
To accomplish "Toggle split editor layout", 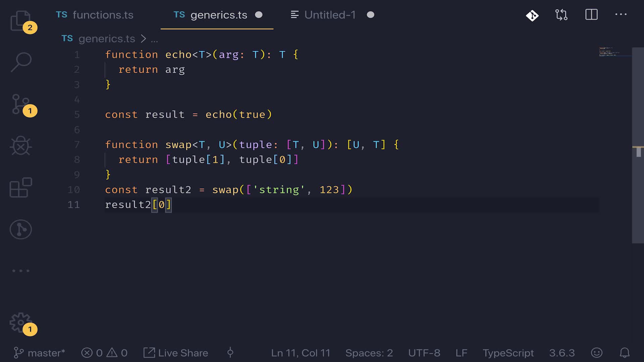I will [x=591, y=15].
